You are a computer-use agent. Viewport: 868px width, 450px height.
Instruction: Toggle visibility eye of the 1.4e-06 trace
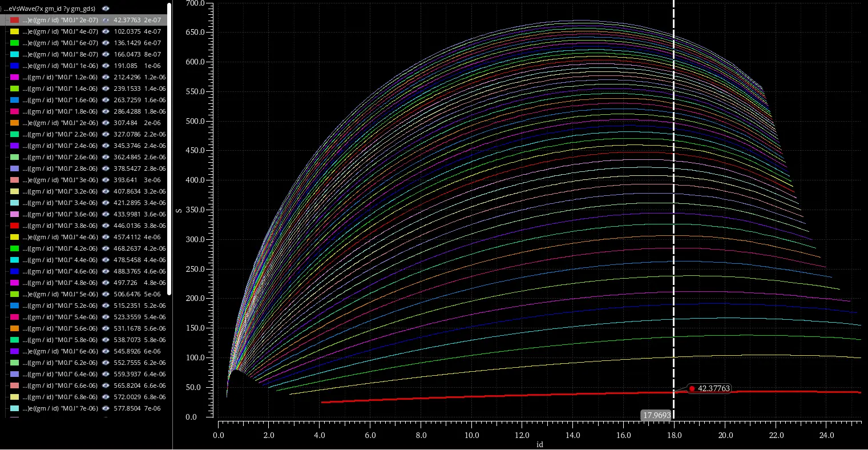click(106, 89)
